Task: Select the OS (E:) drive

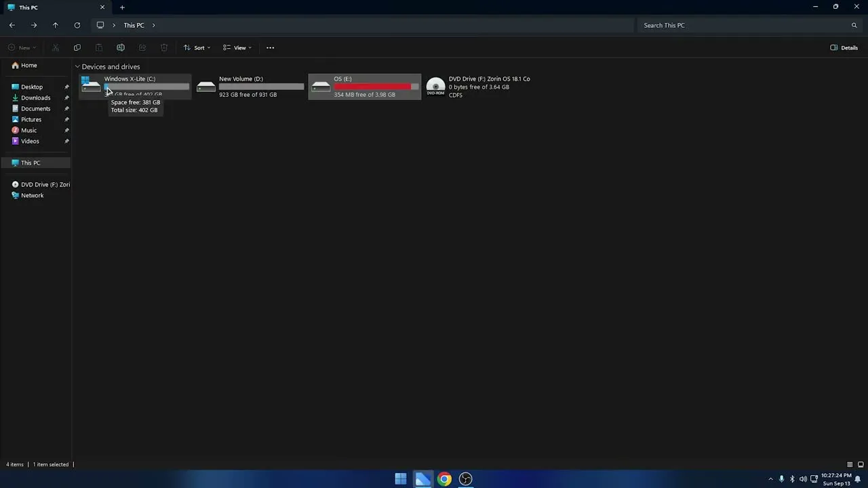Action: coord(364,87)
